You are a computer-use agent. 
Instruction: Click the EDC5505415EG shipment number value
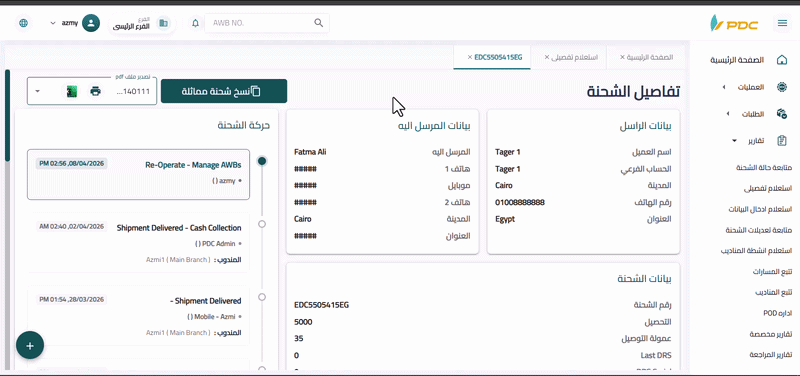pyautogui.click(x=321, y=306)
